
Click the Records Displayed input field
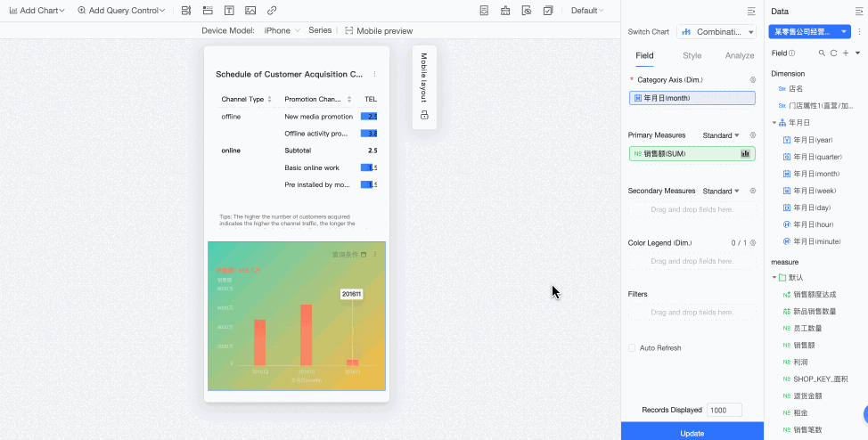[724, 410]
